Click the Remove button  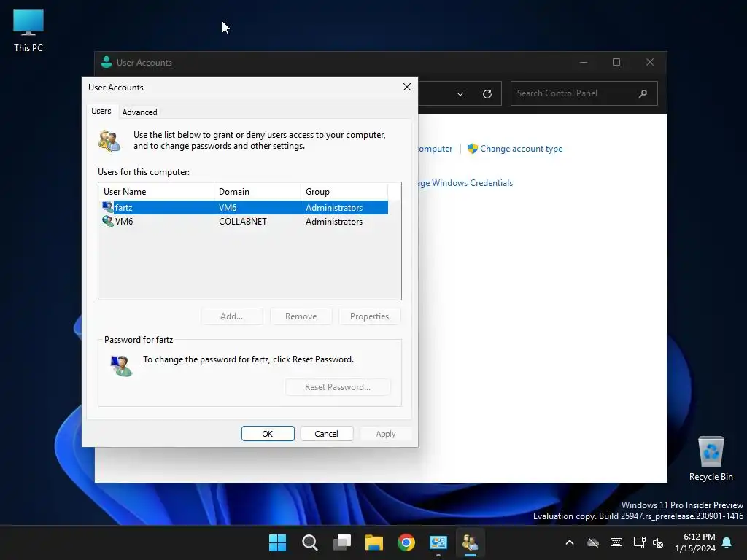[x=301, y=316]
